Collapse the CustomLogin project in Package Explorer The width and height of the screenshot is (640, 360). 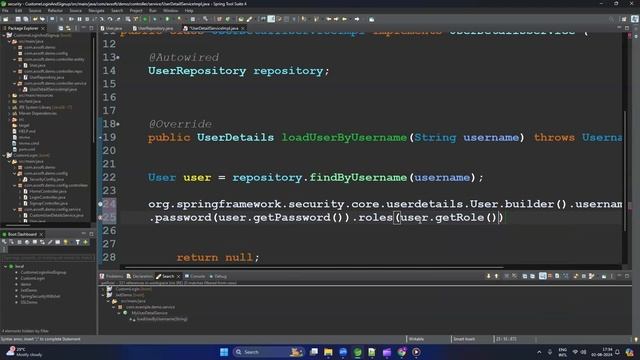point(4,156)
